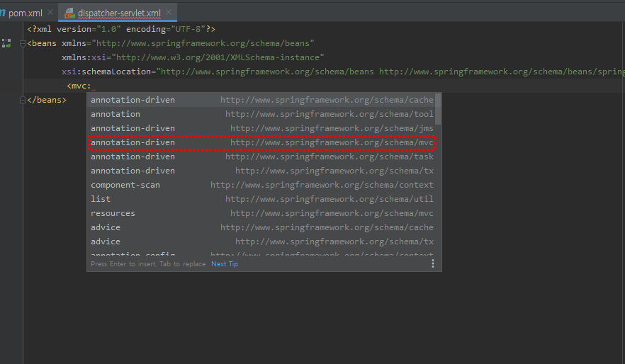The image size is (625, 364).
Task: Collapse the closing beans tag fold
Action: (23, 100)
